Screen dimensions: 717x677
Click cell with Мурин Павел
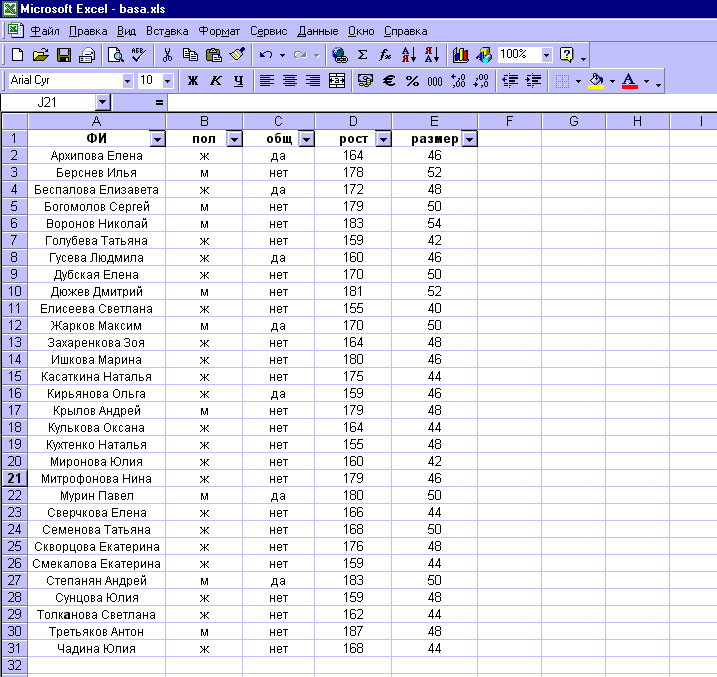coord(96,496)
